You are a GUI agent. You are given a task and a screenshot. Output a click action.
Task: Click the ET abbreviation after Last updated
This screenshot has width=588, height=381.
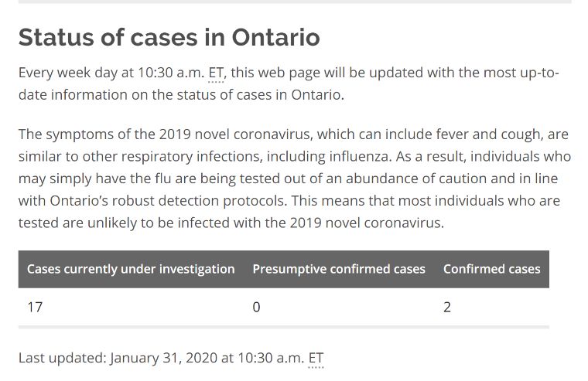point(316,358)
